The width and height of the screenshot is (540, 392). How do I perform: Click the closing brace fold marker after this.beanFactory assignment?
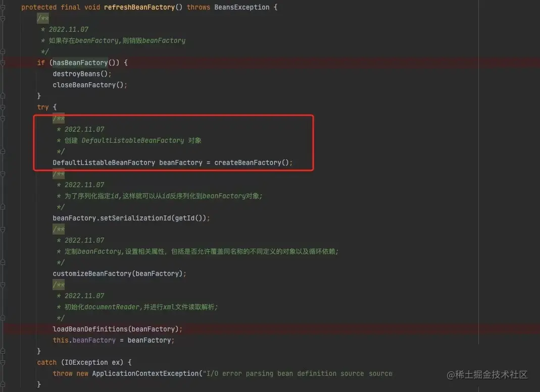click(x=3, y=351)
